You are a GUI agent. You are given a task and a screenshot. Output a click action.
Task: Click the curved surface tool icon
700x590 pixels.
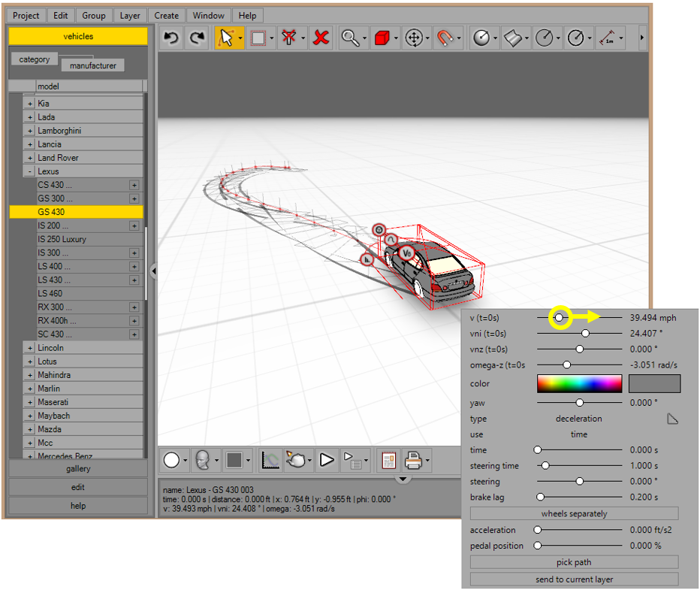tap(512, 38)
